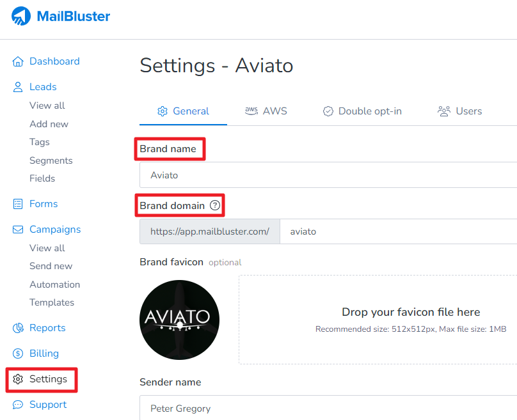517x420 pixels.
Task: Click the favicon file drop zone
Action: [378, 320]
